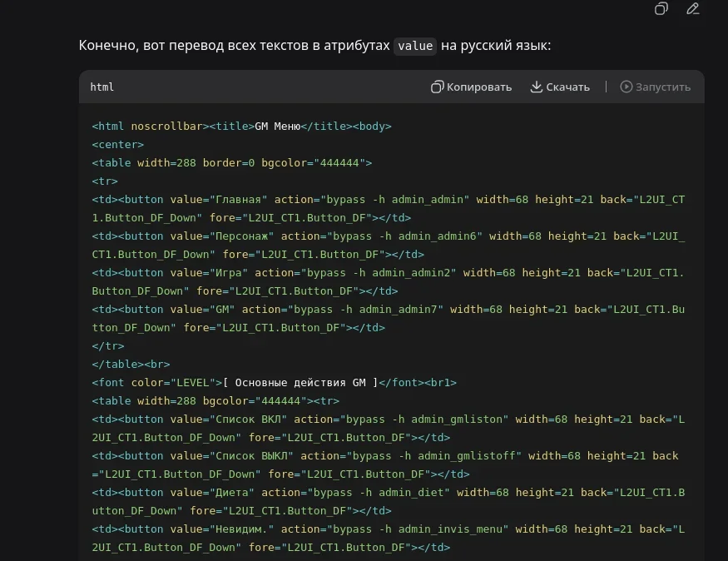728x561 pixels.
Task: Click the copy response icon at top right
Action: click(x=661, y=9)
